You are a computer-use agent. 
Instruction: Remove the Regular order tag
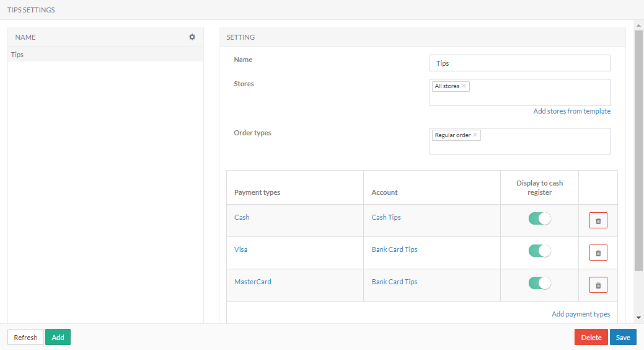point(475,135)
